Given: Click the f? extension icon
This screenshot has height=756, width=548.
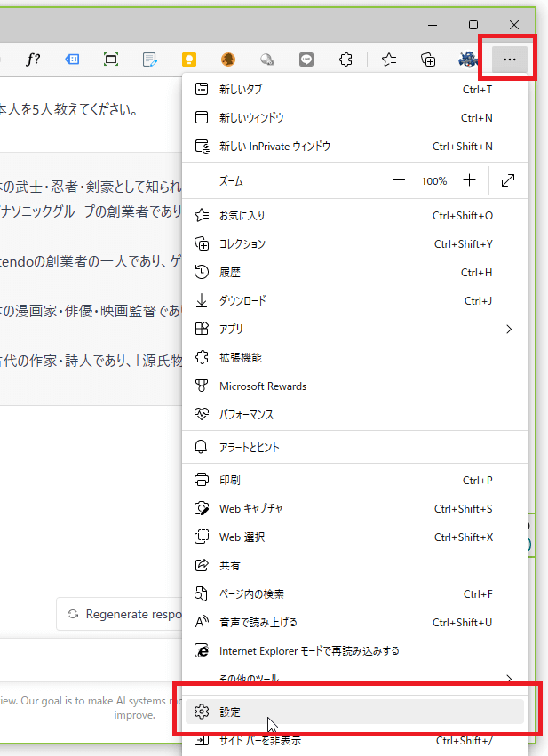Looking at the screenshot, I should [x=33, y=60].
